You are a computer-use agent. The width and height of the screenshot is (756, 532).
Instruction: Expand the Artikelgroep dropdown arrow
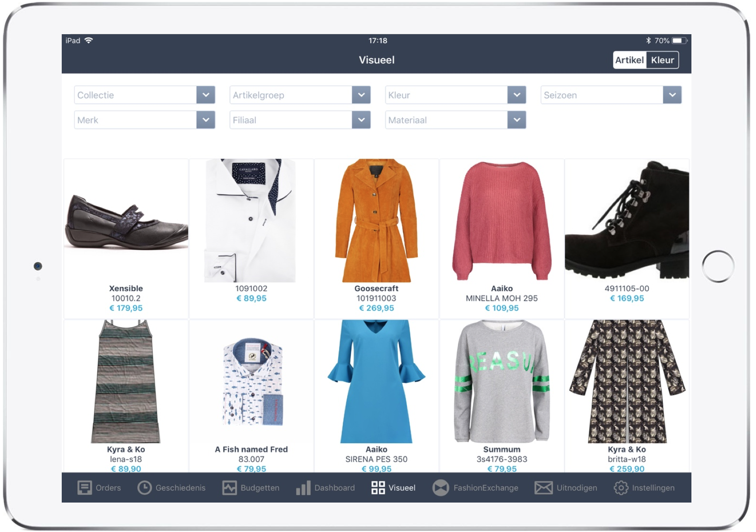click(x=361, y=95)
